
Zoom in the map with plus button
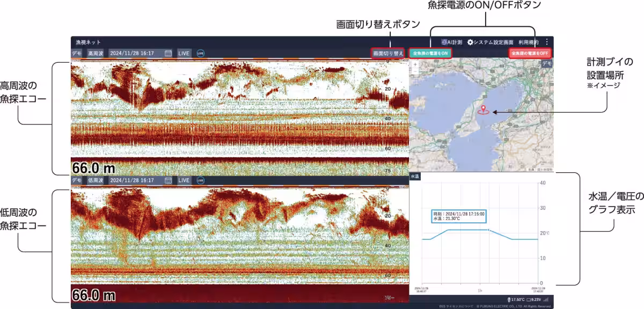tap(414, 64)
